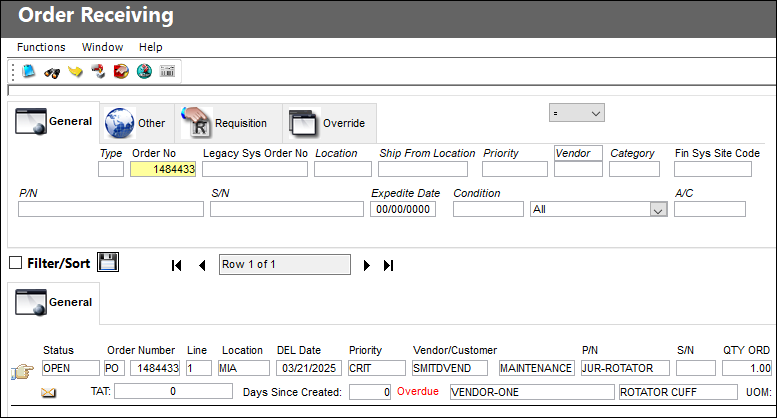Click the Ship From Location field
The height and width of the screenshot is (418, 777).
pos(423,169)
